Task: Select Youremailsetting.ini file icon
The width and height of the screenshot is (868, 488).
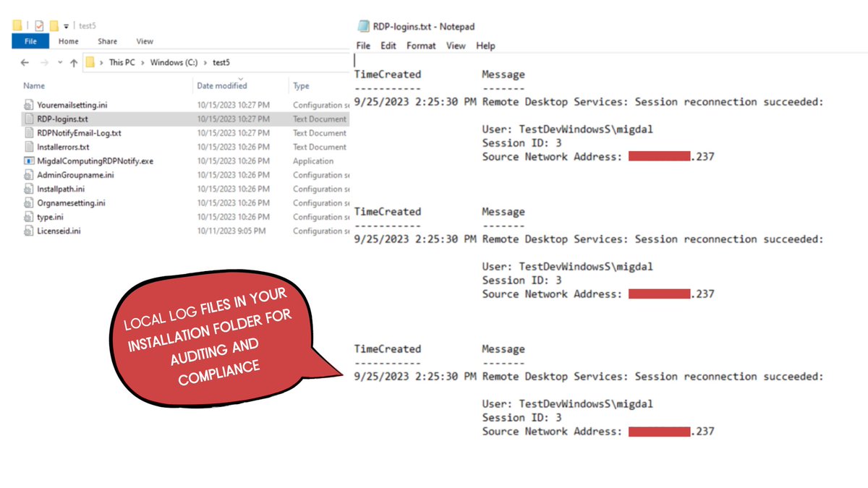Action: tap(29, 105)
